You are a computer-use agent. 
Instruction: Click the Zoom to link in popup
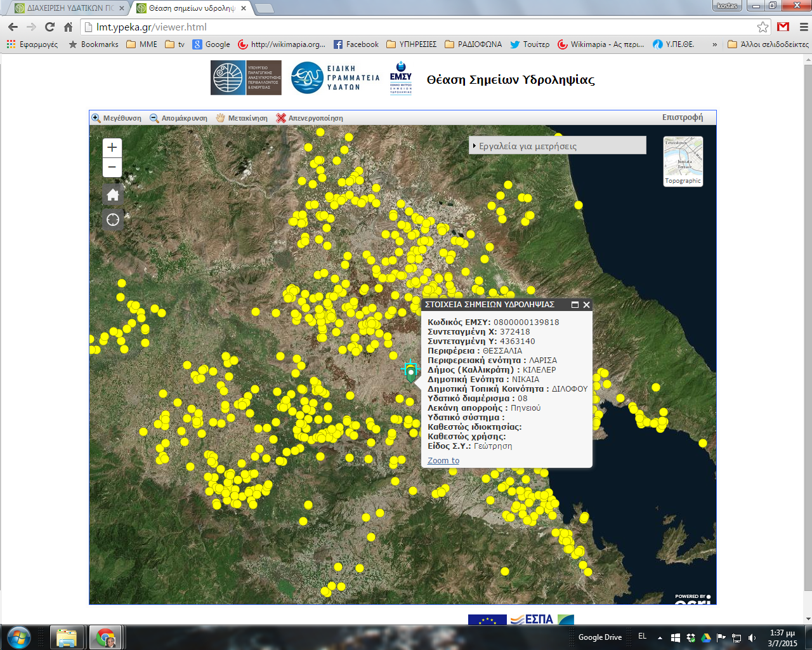(x=443, y=461)
